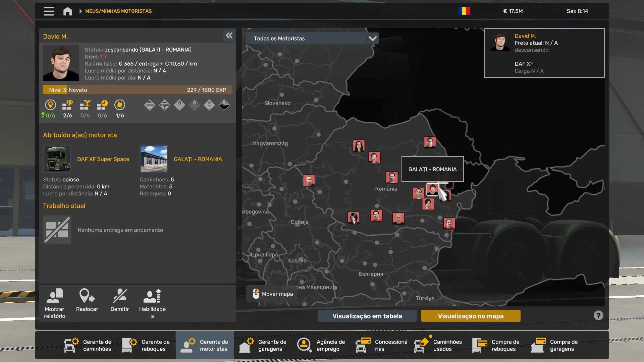Go to the home screen icon
Viewport: 644px width, 362px height.
click(67, 11)
